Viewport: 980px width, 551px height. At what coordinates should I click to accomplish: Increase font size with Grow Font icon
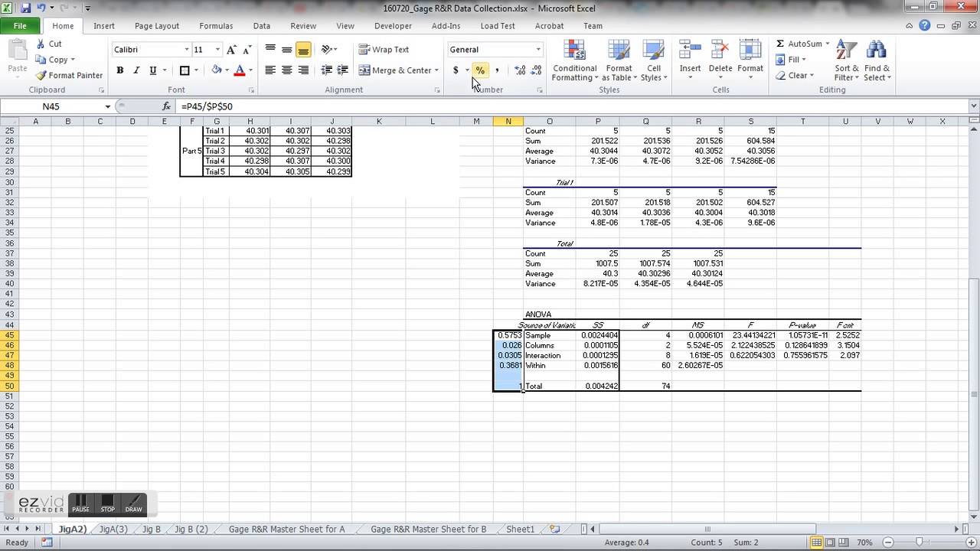point(231,50)
